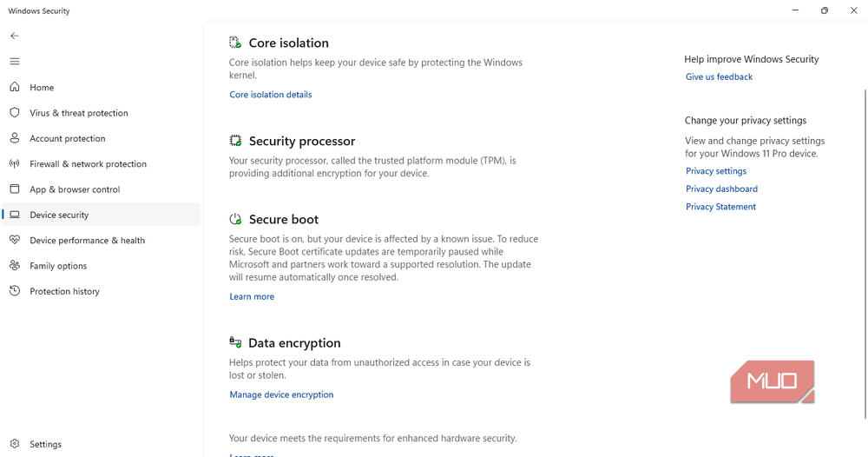Click the Device performance & health heart icon

pos(15,240)
